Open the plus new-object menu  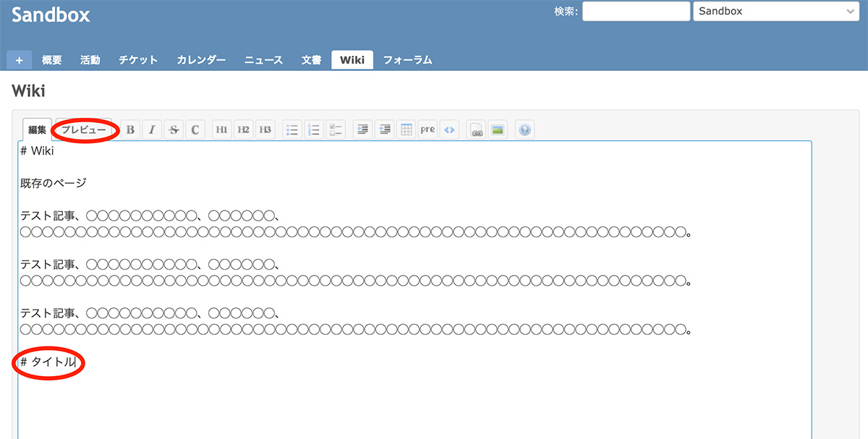[20, 60]
